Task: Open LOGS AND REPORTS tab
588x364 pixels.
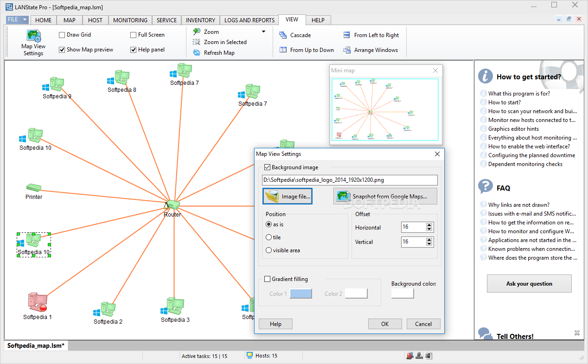Action: [249, 20]
